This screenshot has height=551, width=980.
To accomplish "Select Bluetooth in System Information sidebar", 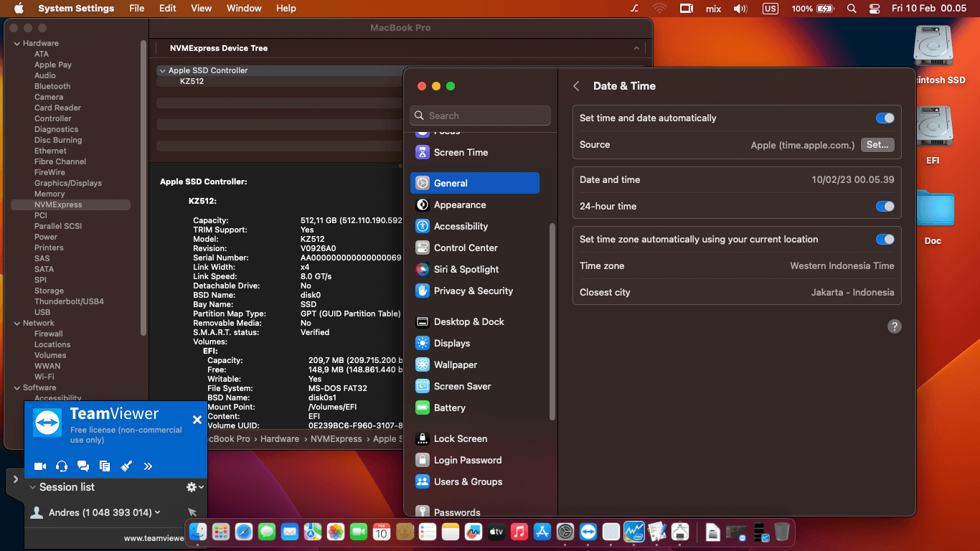I will 52,86.
